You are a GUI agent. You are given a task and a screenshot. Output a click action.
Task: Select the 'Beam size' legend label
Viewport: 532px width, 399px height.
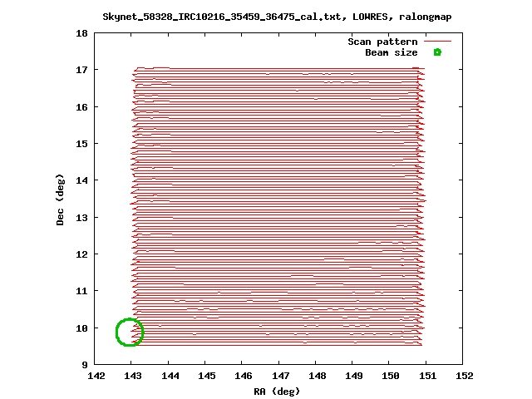(392, 52)
